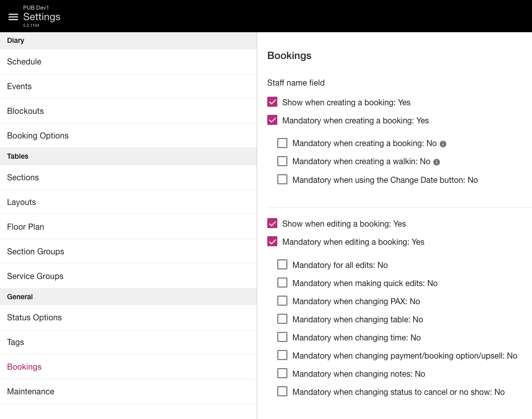Uncheck Mandatory when editing a booking

coord(272,242)
